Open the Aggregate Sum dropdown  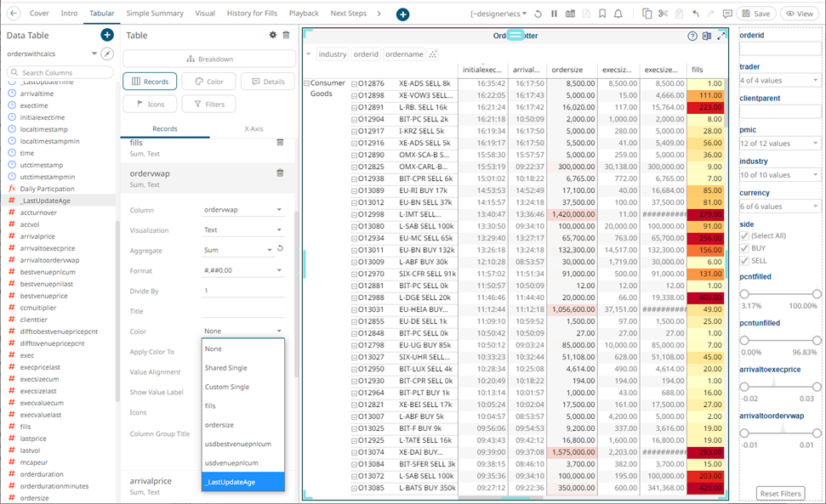[x=236, y=250]
